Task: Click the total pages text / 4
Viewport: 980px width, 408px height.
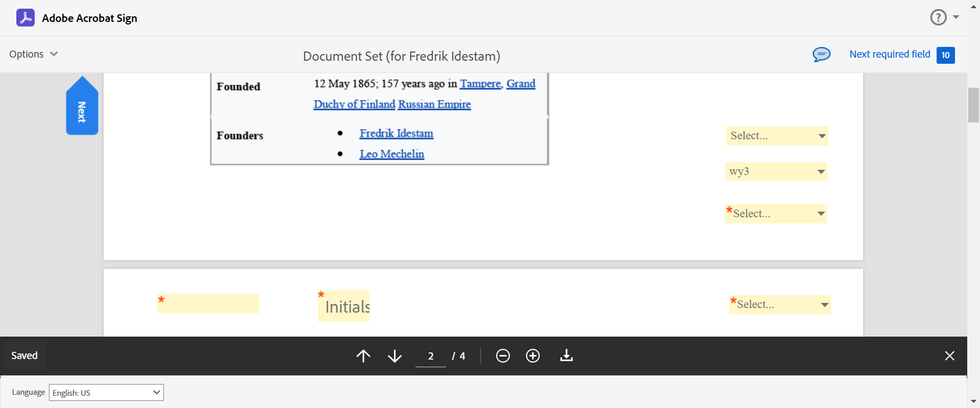Action: [458, 356]
